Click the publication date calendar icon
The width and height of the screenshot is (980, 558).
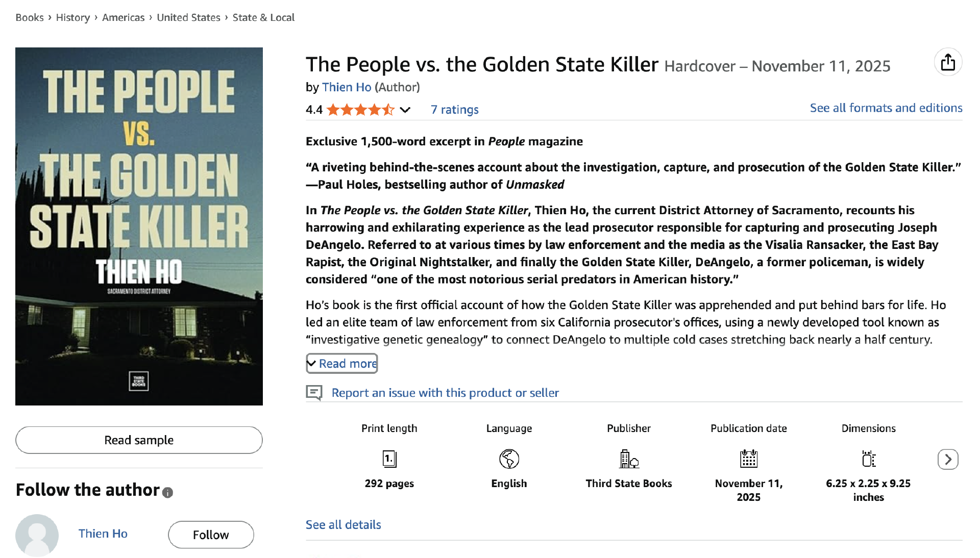(749, 459)
